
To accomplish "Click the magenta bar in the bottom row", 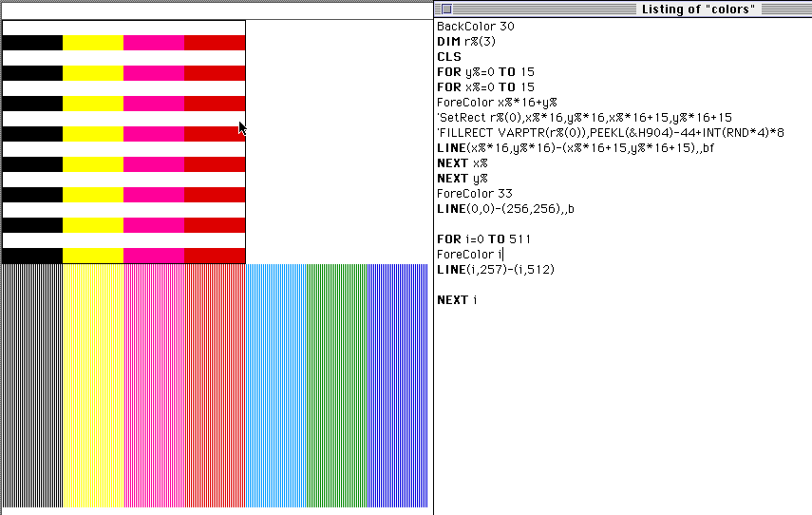I will 153,256.
